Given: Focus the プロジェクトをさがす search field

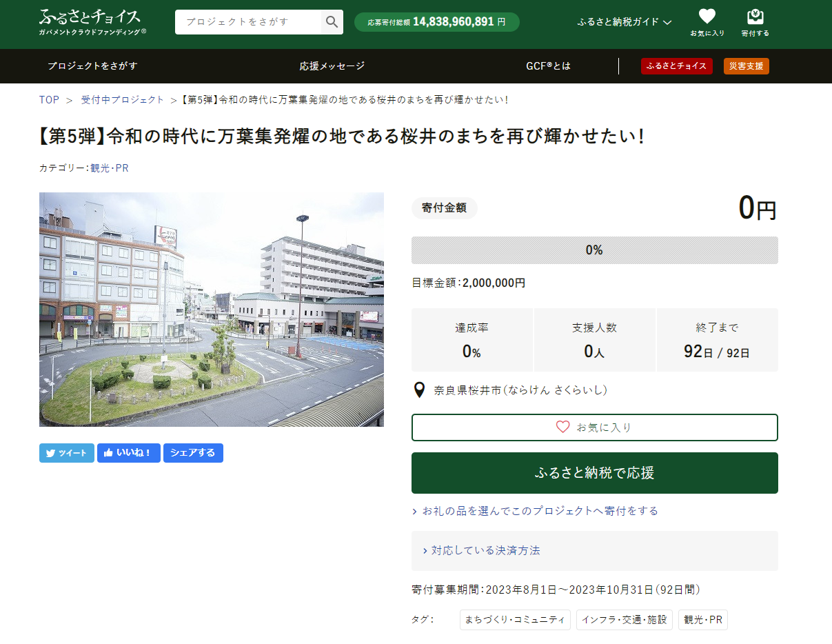Looking at the screenshot, I should point(248,22).
